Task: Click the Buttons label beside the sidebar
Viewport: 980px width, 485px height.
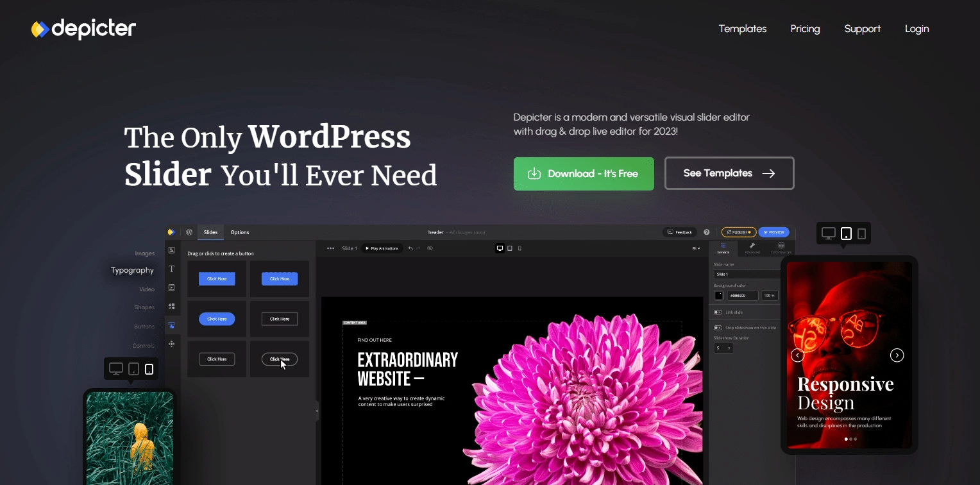Action: 144,327
